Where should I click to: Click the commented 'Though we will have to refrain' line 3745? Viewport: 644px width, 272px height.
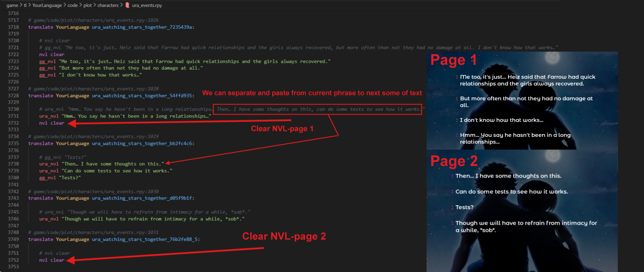pos(145,212)
